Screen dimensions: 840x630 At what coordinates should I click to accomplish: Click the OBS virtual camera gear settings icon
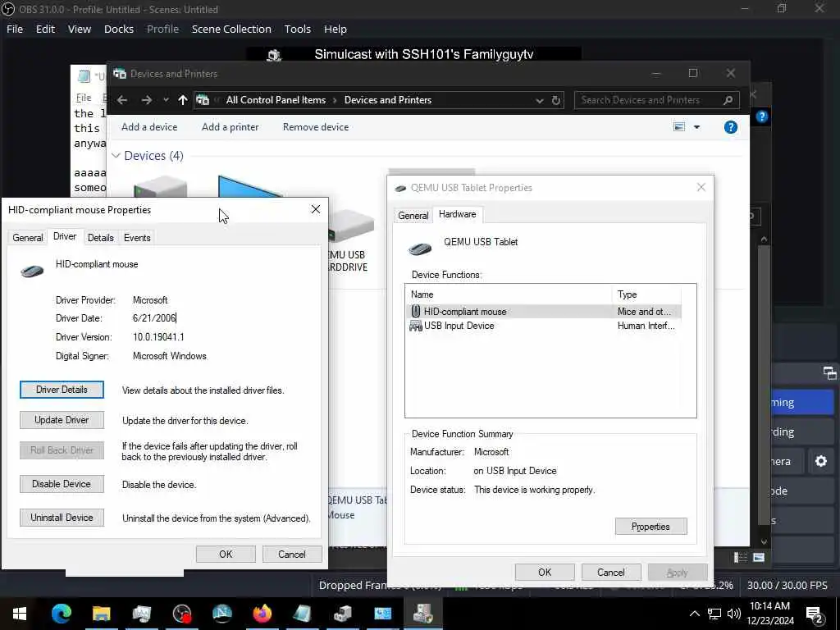pos(820,461)
